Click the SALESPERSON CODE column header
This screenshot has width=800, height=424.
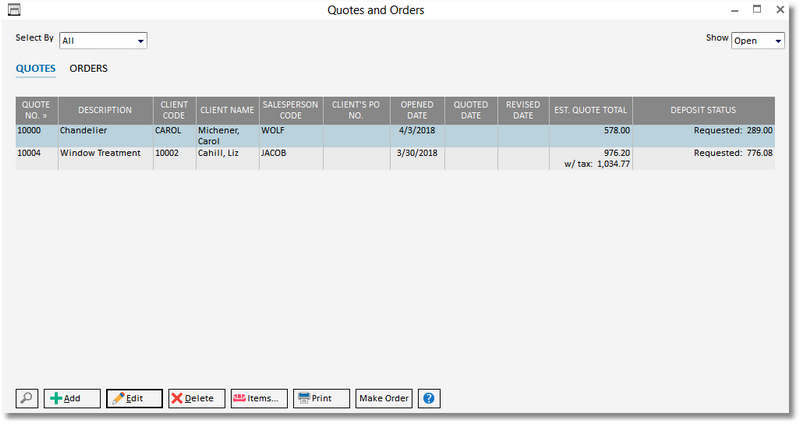pos(291,110)
